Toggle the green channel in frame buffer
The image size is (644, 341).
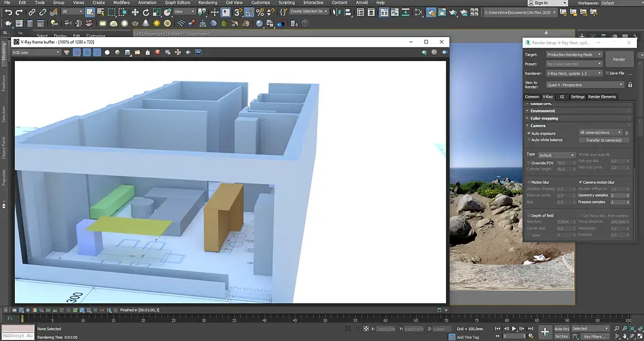coord(87,52)
